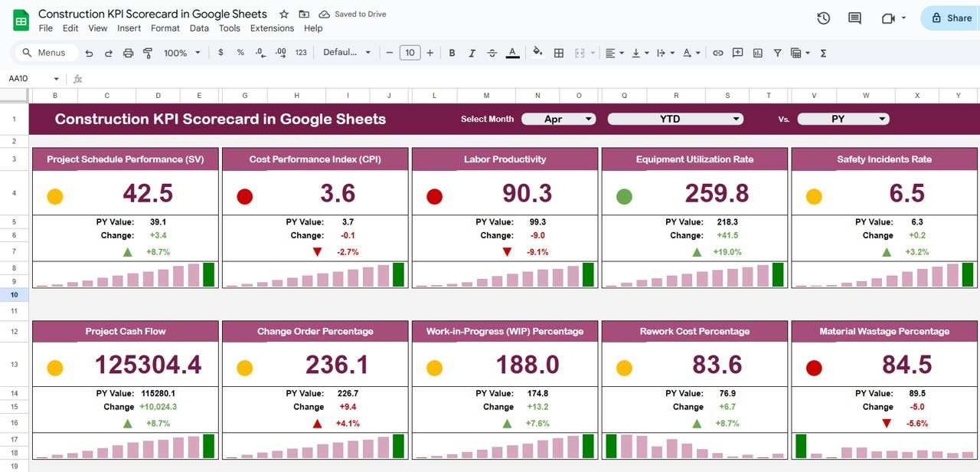
Task: Open the Extensions menu
Action: (x=272, y=28)
